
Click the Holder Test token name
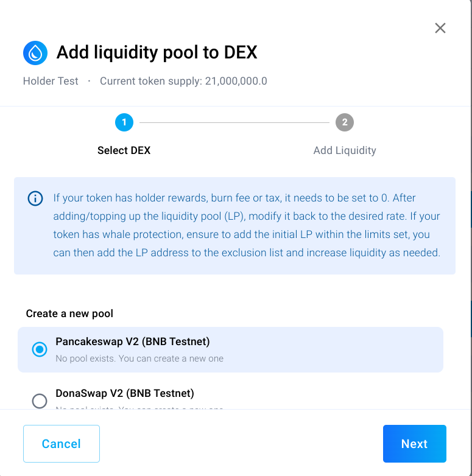pos(51,81)
